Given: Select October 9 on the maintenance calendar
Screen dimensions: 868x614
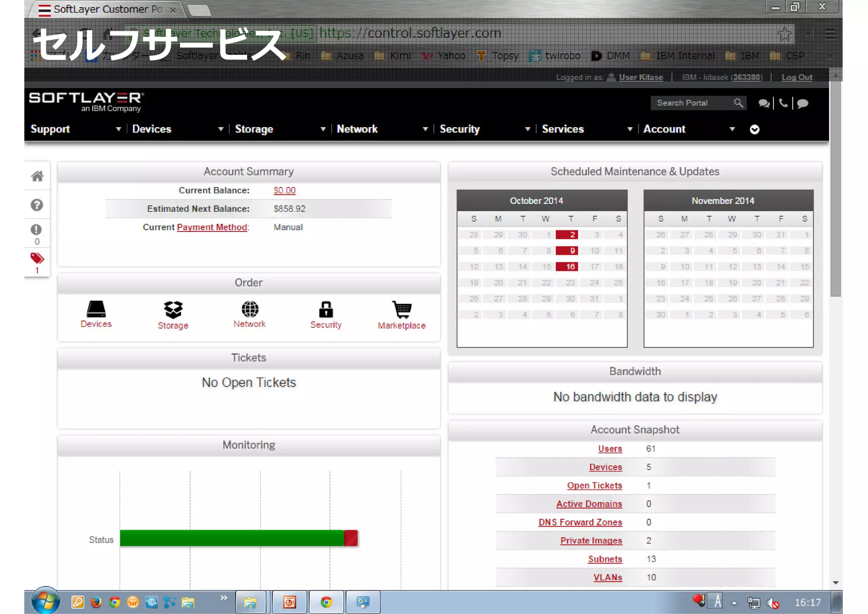Looking at the screenshot, I should (x=567, y=251).
